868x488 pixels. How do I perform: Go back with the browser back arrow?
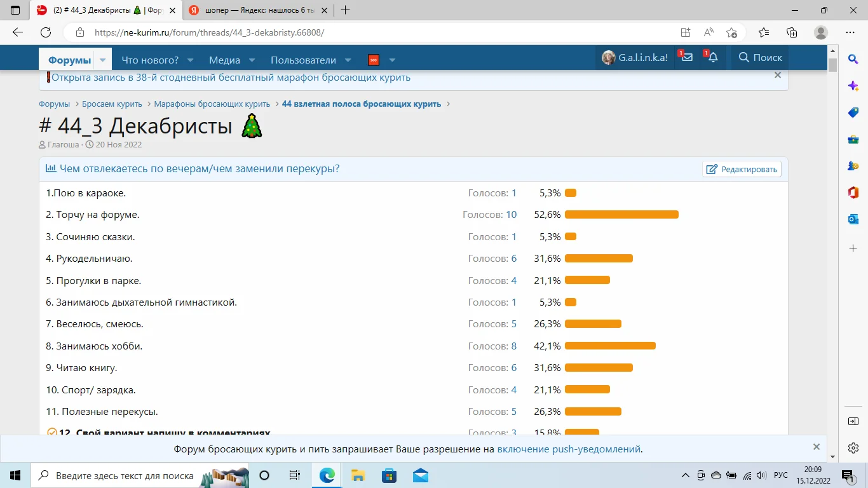pyautogui.click(x=18, y=32)
